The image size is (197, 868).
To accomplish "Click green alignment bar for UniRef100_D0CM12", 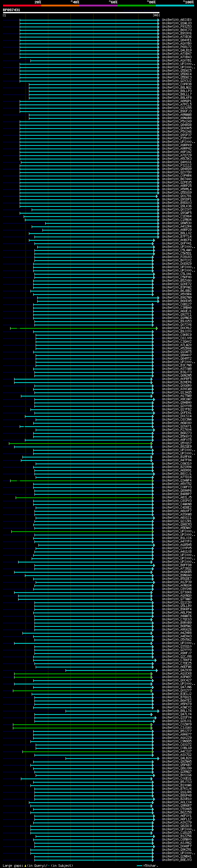I will pos(84,328).
